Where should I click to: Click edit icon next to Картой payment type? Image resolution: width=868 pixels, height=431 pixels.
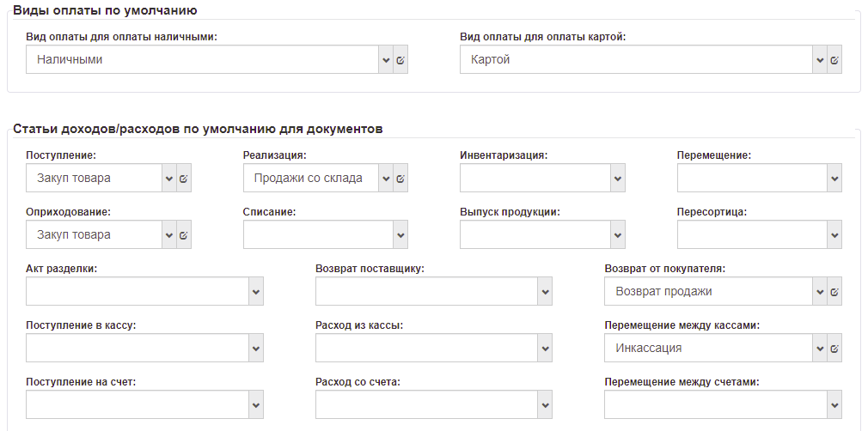point(834,60)
